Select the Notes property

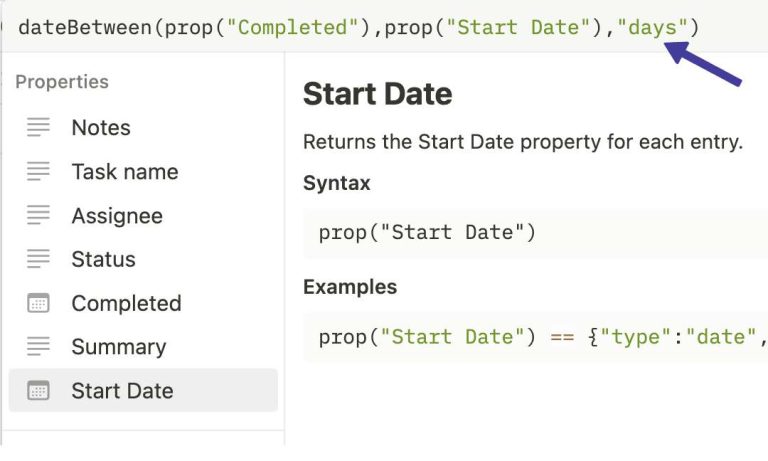(x=101, y=127)
